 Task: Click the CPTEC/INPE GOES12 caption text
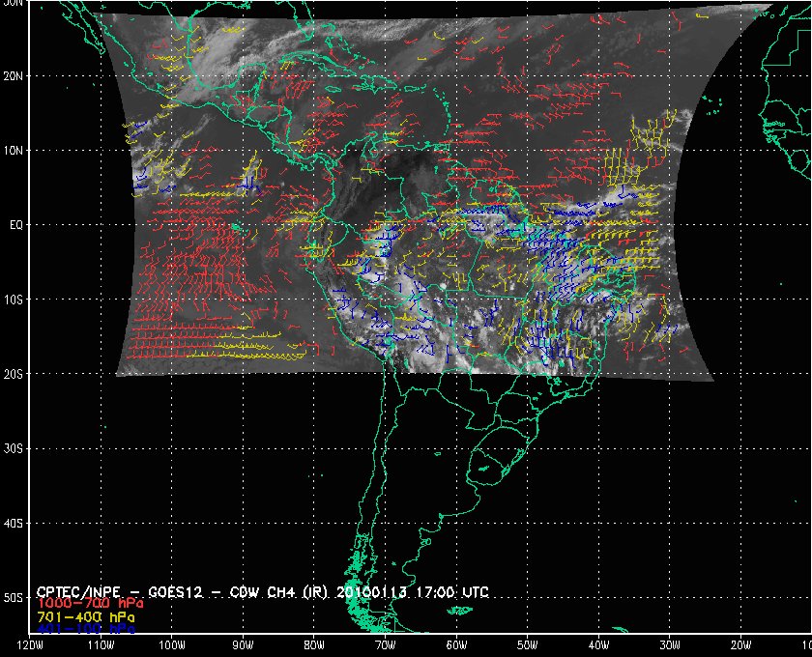(x=262, y=592)
